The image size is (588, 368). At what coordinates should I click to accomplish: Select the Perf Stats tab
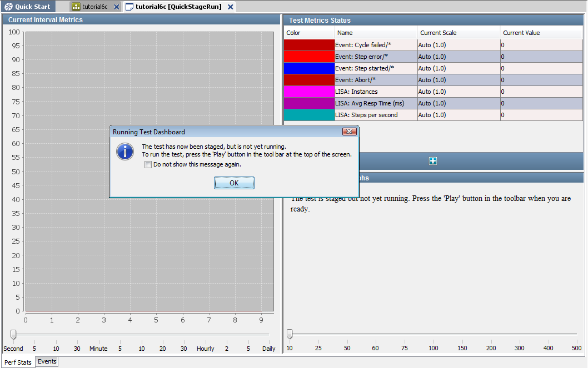[18, 362]
